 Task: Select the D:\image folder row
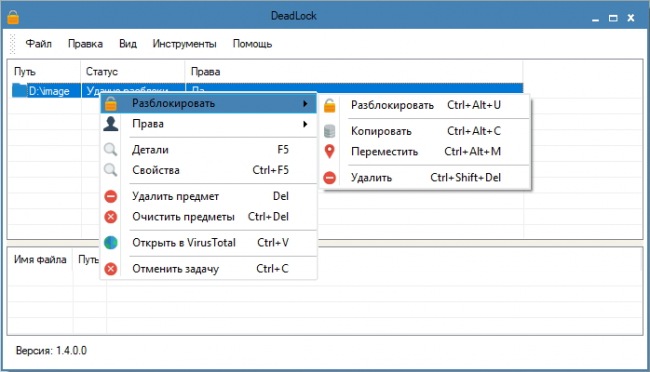(x=265, y=90)
